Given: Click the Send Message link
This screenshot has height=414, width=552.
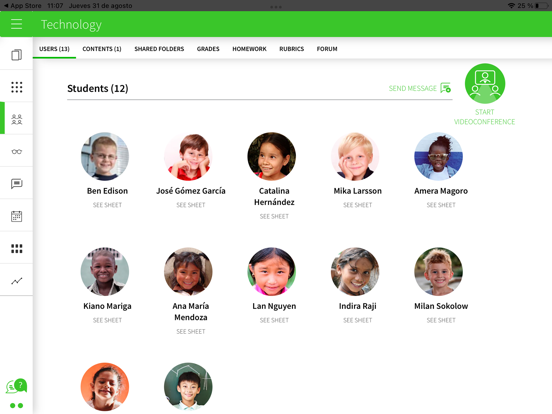Looking at the screenshot, I should coord(413,88).
